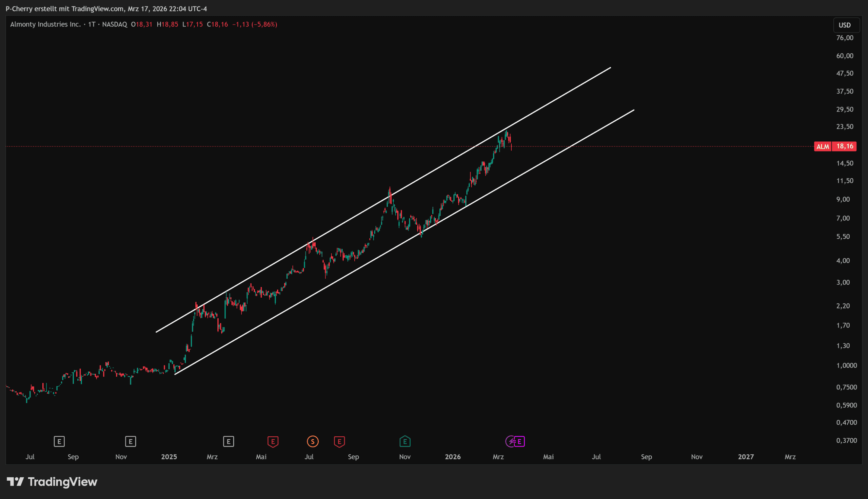Click the white earnings E marker near Nov 2024
Image resolution: width=868 pixels, height=499 pixels.
[x=131, y=441]
